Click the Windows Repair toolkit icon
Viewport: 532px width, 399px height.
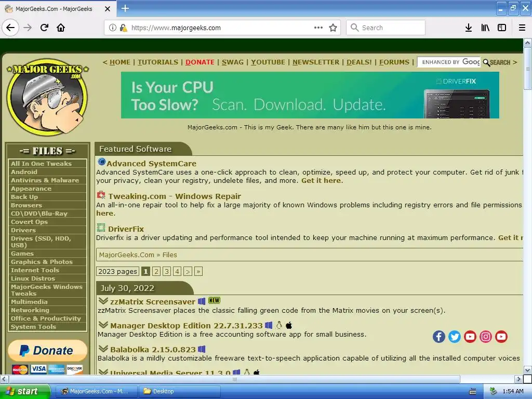click(101, 195)
